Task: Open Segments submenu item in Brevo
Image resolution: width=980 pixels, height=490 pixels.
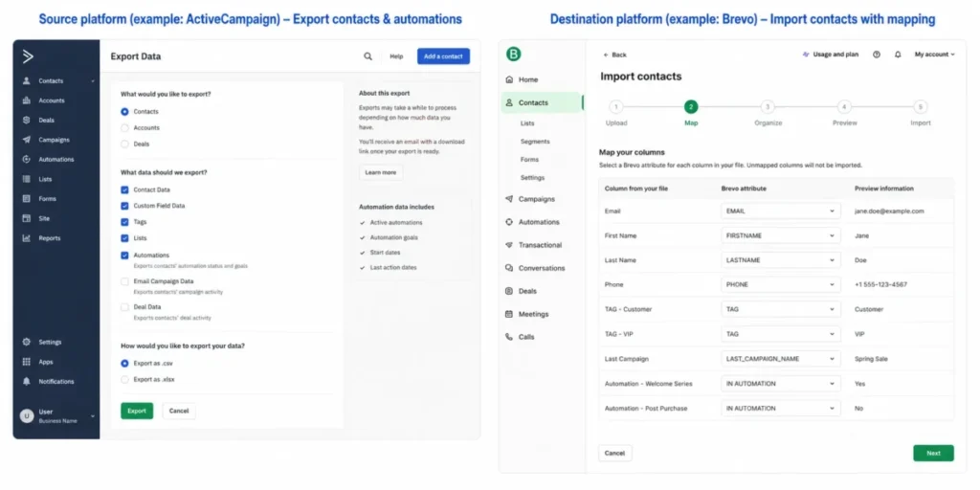Action: (535, 142)
